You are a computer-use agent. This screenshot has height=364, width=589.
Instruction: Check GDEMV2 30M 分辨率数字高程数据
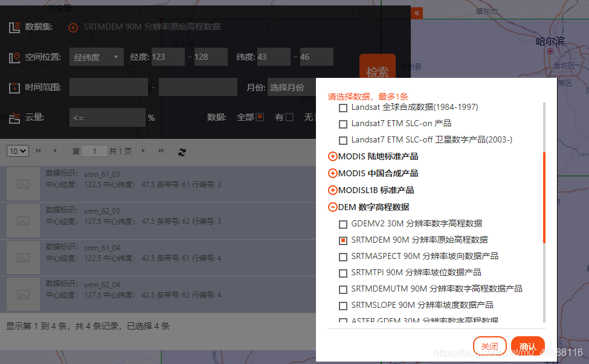point(343,225)
